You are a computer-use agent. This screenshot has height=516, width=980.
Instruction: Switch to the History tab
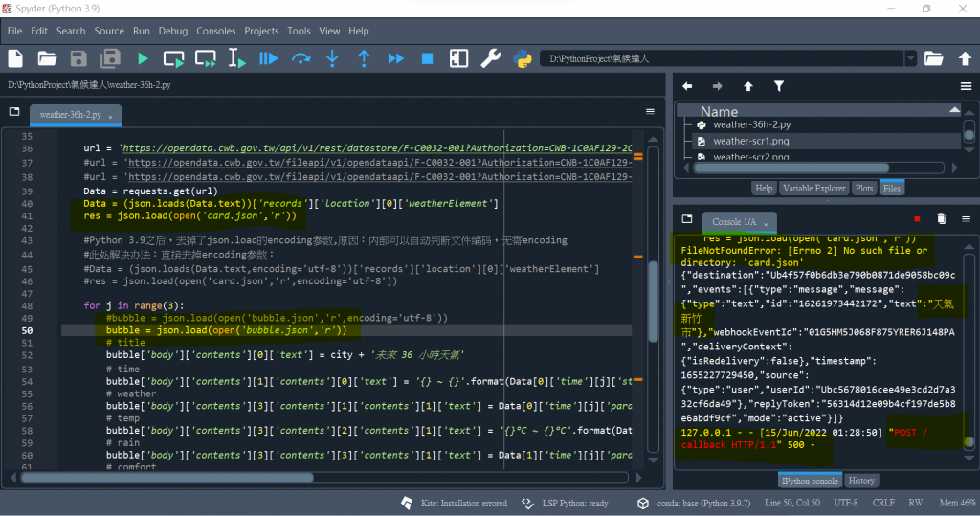[x=861, y=481]
